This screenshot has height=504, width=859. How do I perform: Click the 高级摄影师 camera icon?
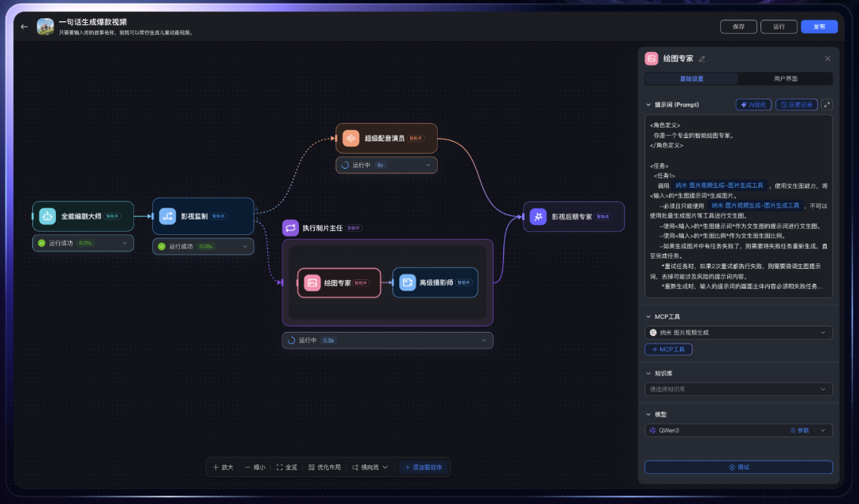[x=407, y=282]
